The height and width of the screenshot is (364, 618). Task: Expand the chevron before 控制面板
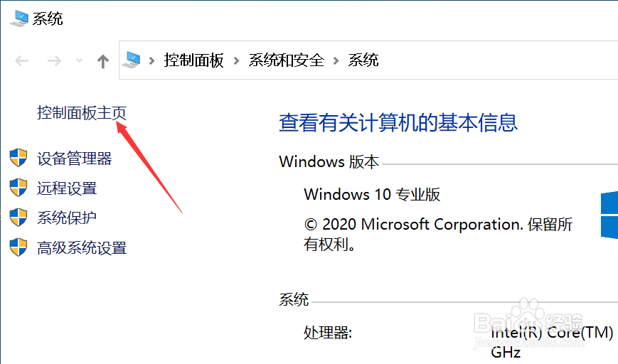[151, 60]
